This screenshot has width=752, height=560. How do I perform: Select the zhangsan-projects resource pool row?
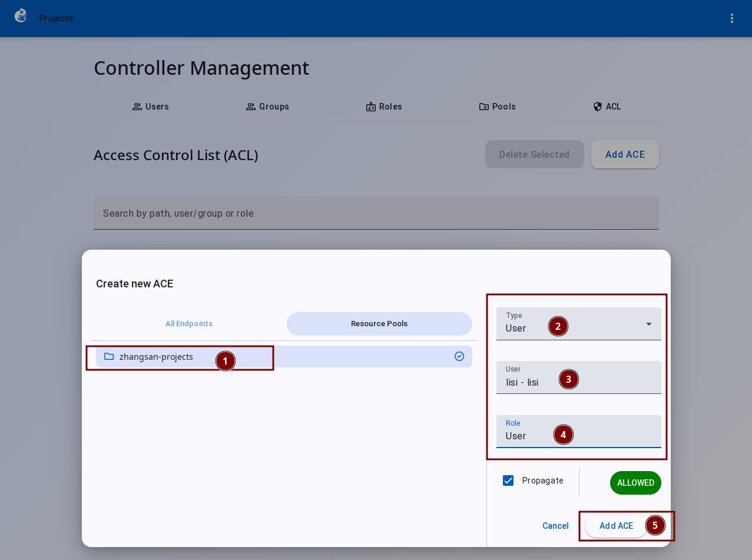pos(284,356)
